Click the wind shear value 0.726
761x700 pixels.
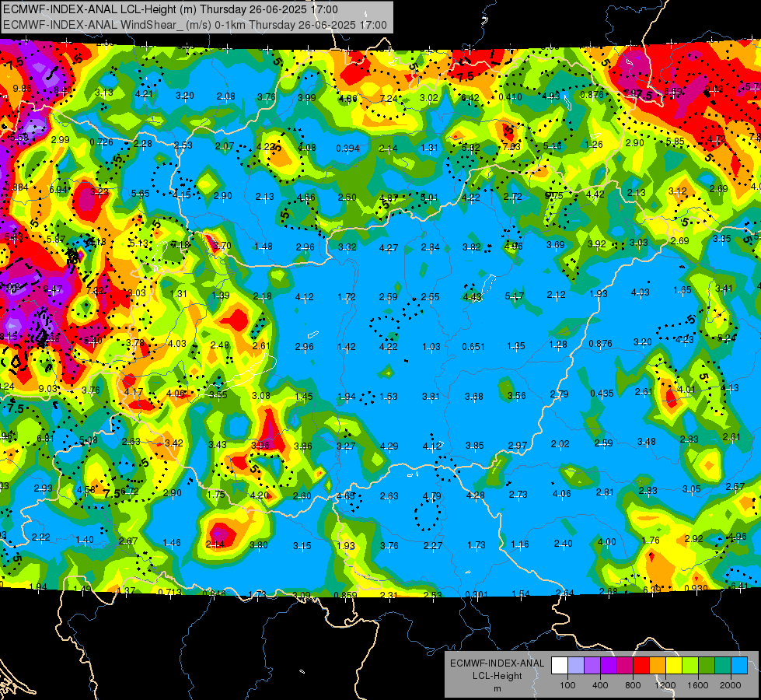(x=101, y=142)
